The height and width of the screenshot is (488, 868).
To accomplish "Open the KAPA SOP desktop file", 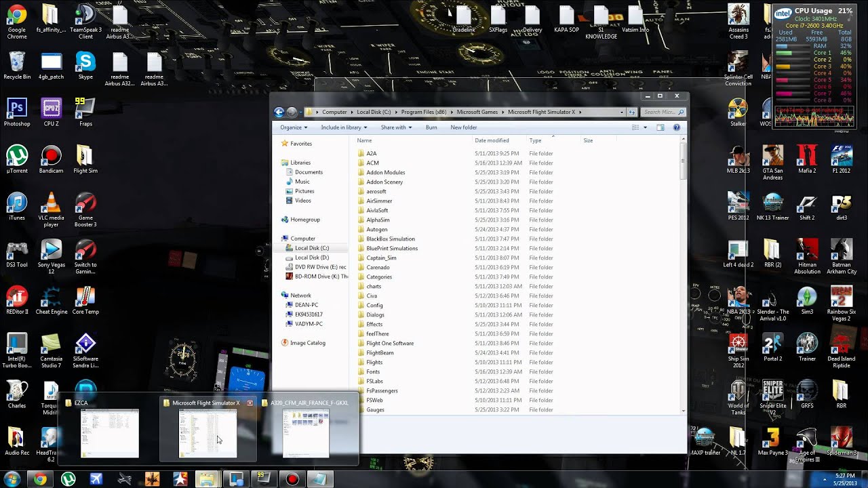I will (566, 18).
